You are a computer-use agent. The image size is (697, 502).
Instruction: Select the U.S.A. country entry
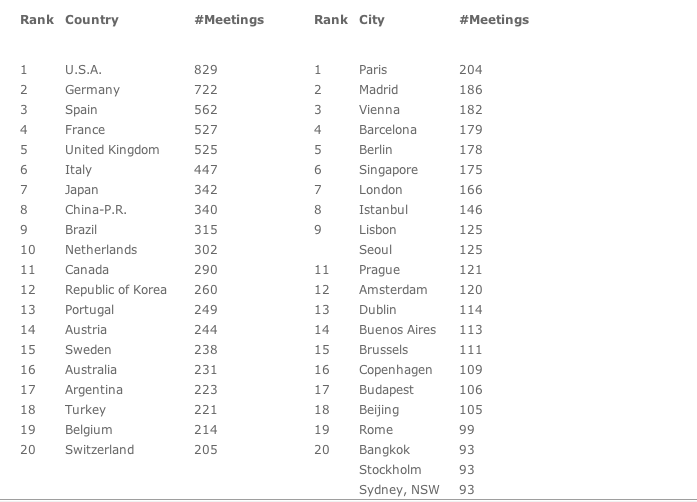(x=83, y=70)
